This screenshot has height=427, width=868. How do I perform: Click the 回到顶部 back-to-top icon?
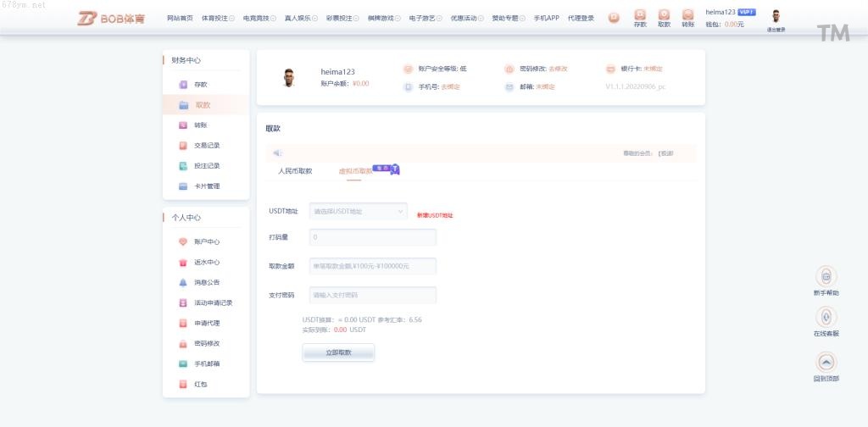pos(826,363)
